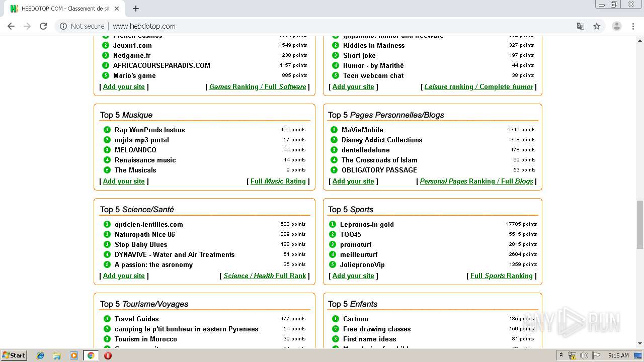Screen dimensions: 644x362
Task: Open MaVieMobile blog entry
Action: tap(362, 130)
